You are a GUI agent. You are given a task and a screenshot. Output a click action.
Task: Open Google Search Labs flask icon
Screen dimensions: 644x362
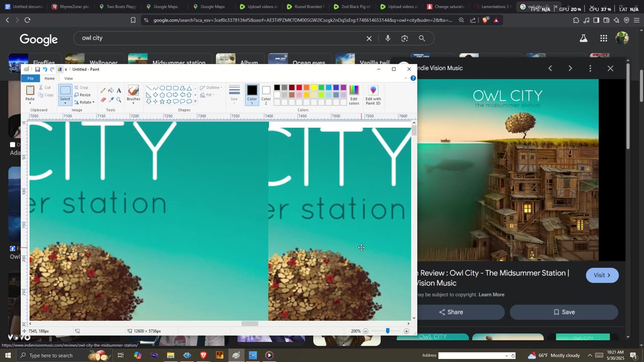coord(584,38)
